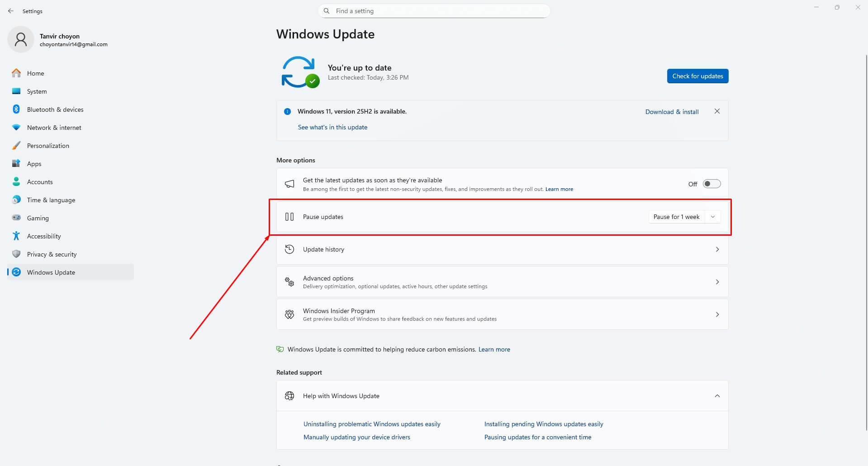868x466 pixels.
Task: Go to System settings
Action: coord(71,91)
